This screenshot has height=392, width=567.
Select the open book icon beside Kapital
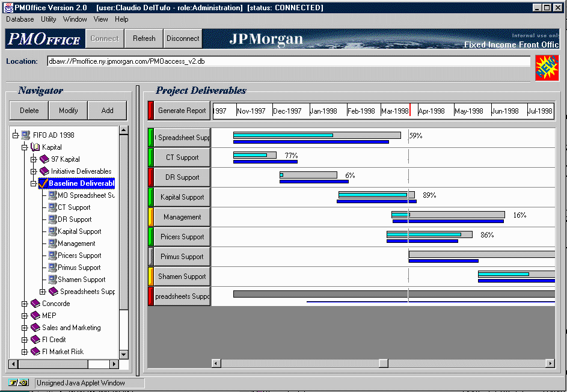coord(35,147)
